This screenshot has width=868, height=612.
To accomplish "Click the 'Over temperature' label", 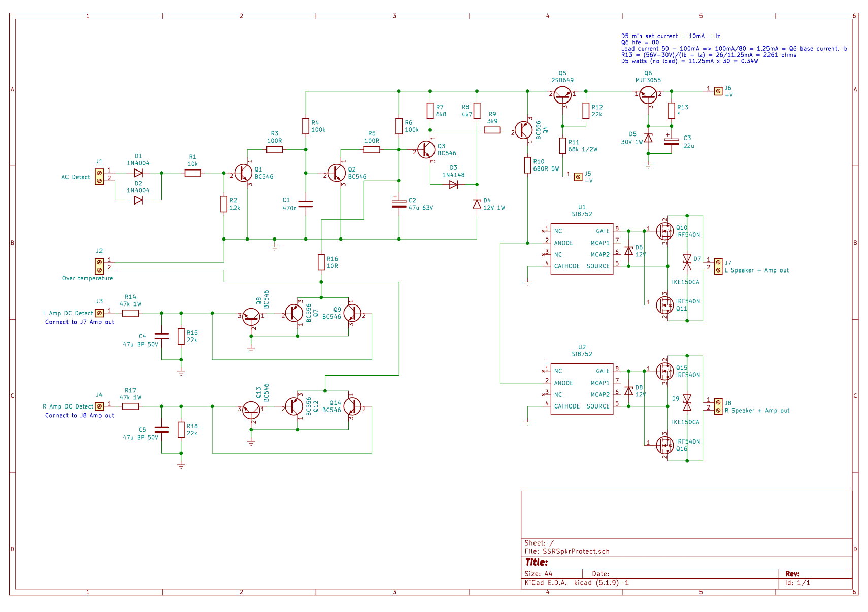I will [x=88, y=278].
